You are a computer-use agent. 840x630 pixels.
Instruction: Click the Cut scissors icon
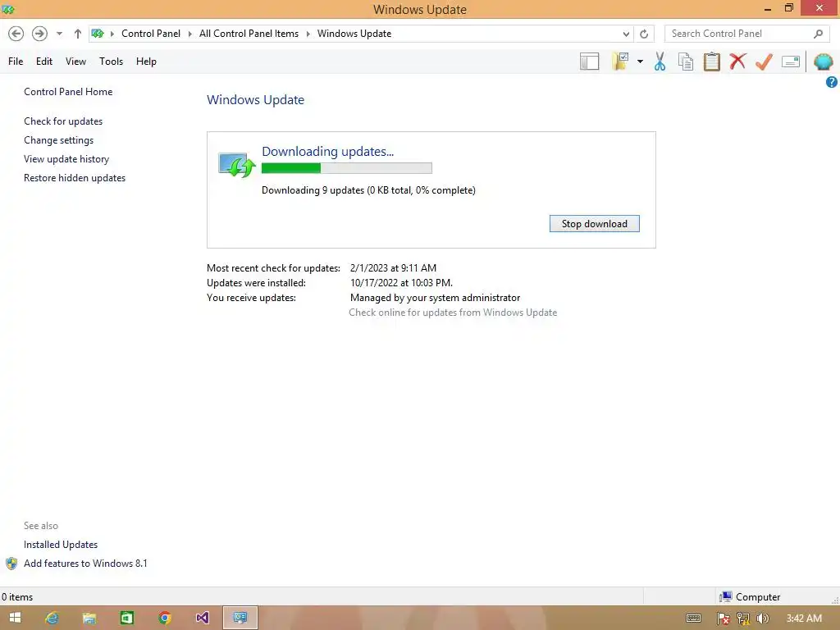pyautogui.click(x=660, y=62)
